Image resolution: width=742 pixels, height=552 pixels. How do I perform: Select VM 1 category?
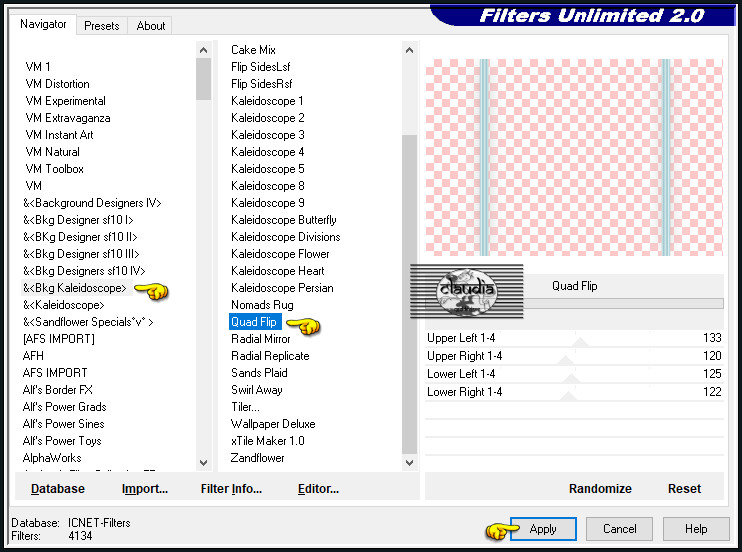pyautogui.click(x=38, y=67)
